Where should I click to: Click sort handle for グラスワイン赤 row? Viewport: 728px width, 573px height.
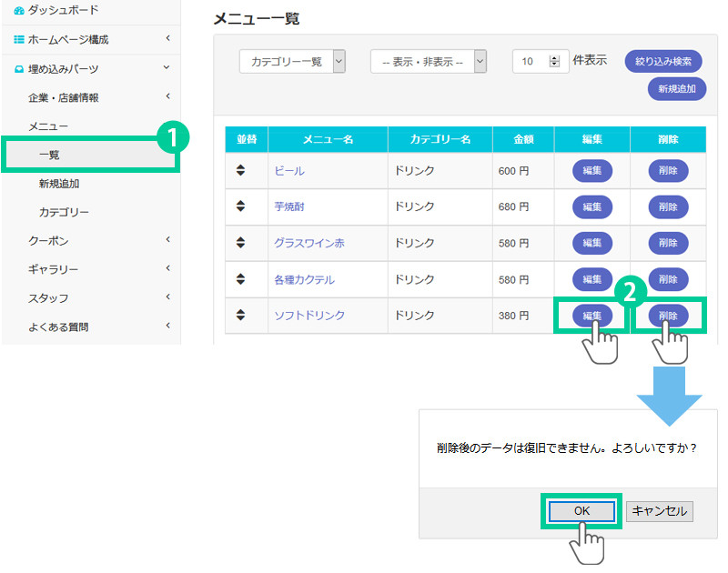pos(240,243)
